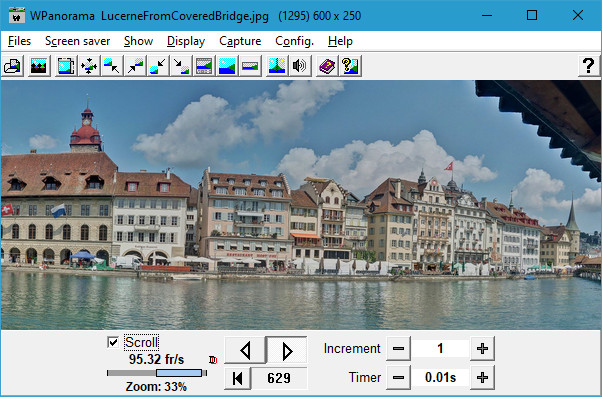Click the four-arrows center image icon
602x397 pixels.
tap(89, 66)
